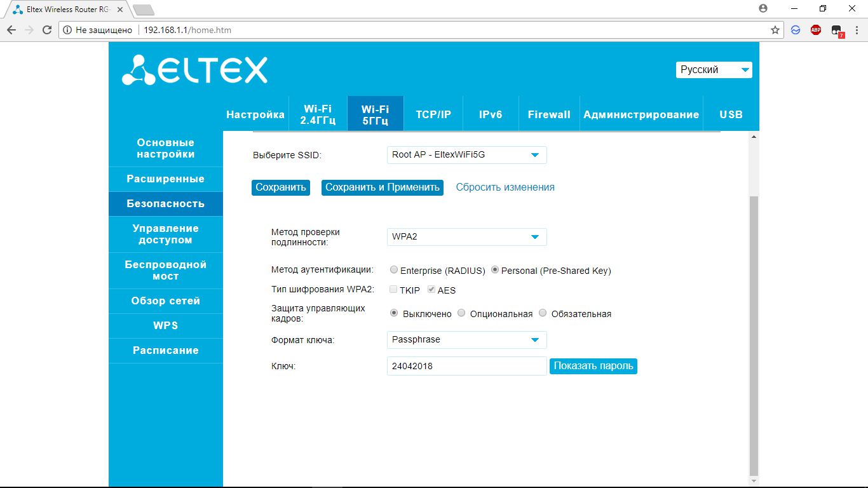Open the Passphrase key format dropdown
Viewport: 868px width, 488px height.
466,340
